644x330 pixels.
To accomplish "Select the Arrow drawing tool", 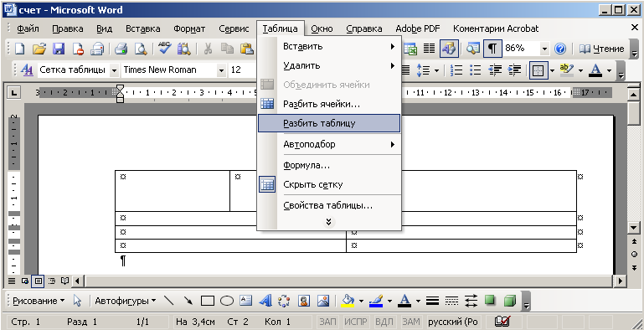I will [188, 301].
